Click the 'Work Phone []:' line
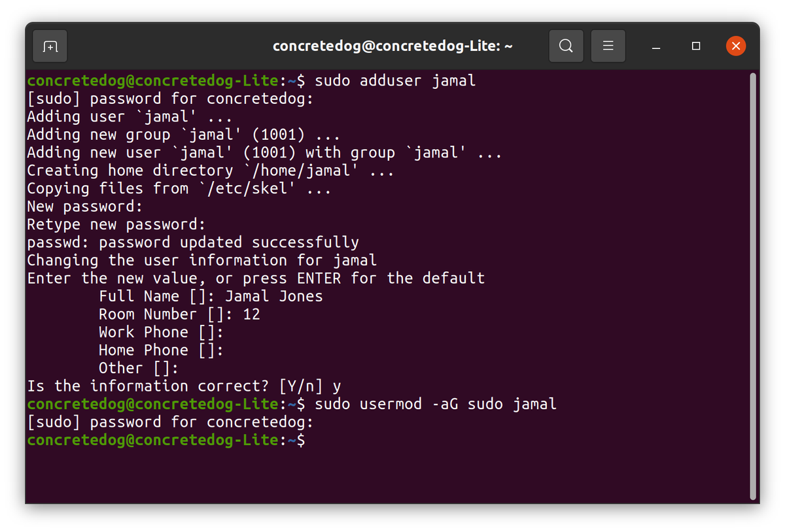Viewport: 785px width, 532px height. coord(161,332)
